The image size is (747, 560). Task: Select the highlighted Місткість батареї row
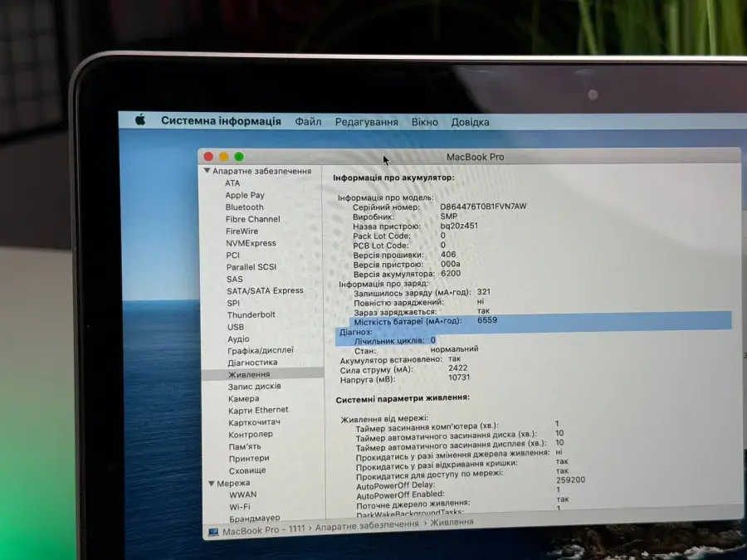click(x=531, y=320)
